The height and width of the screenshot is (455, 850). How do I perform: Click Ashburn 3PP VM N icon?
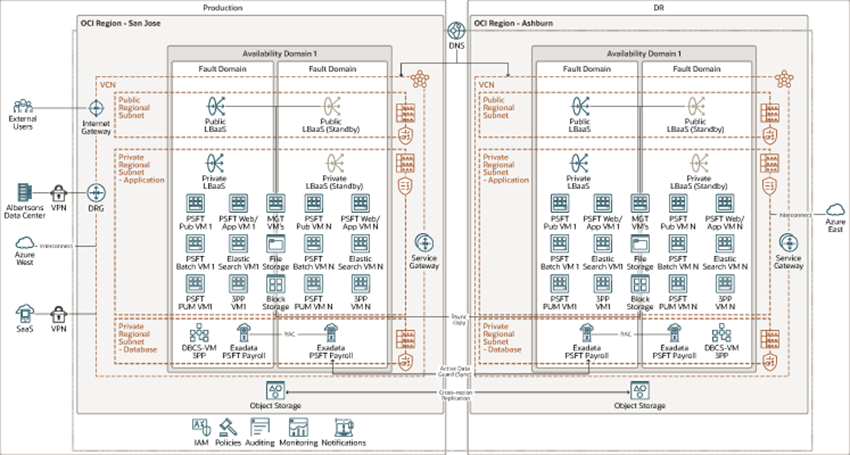coord(725,284)
